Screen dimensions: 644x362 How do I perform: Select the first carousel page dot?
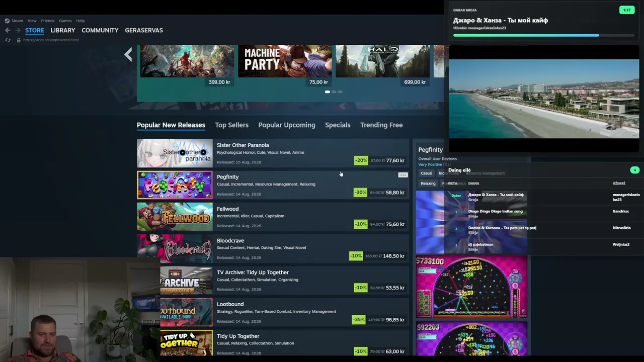[x=328, y=92]
